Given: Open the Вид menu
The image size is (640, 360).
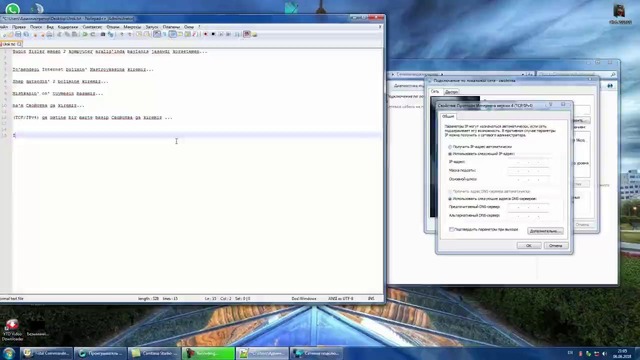Looking at the screenshot, I should coord(50,27).
